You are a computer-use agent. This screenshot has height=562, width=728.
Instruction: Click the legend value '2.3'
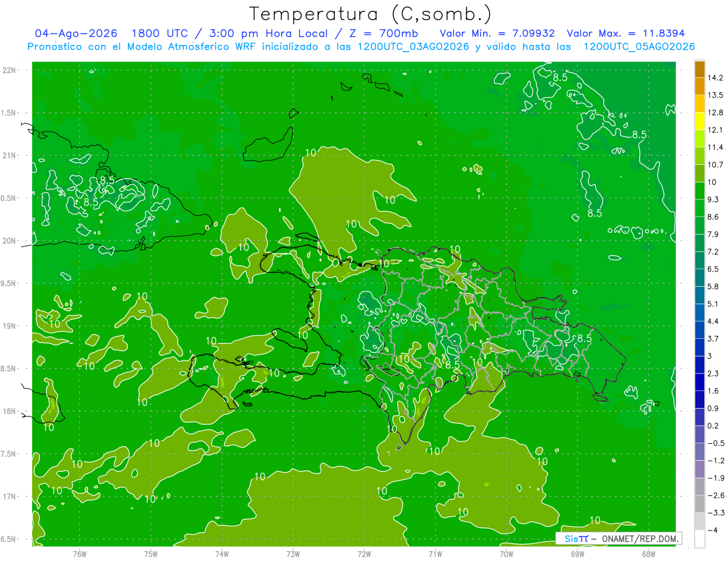pyautogui.click(x=713, y=373)
